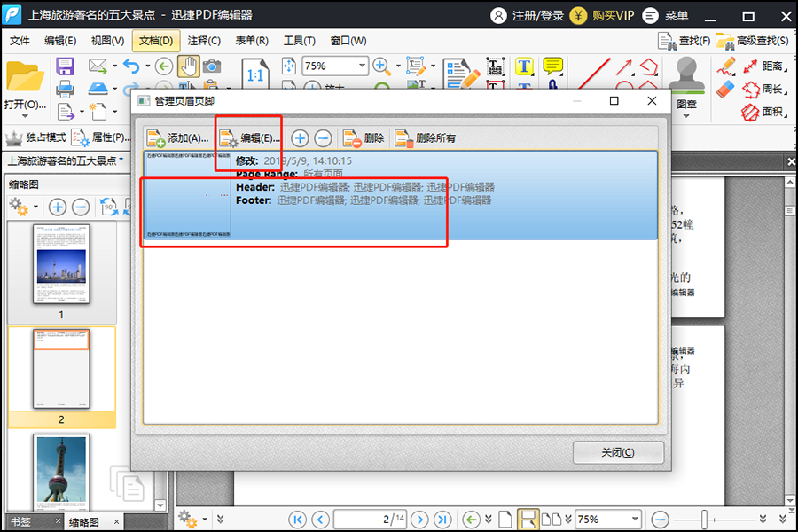Screen dimensions: 798x532
Task: Expand the dropdown arrow under 图章
Action: (686, 116)
